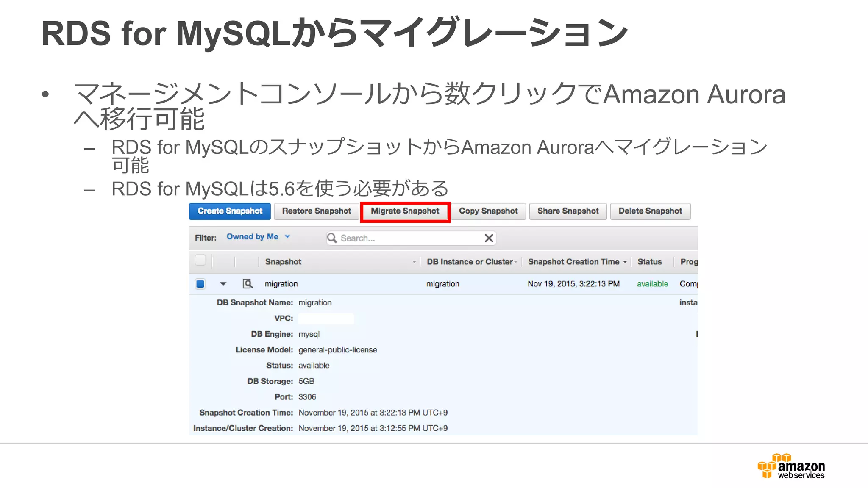The width and height of the screenshot is (868, 488).
Task: Click the Nov 19, 2015, 3:22:13 PM cell
Action: (x=573, y=284)
